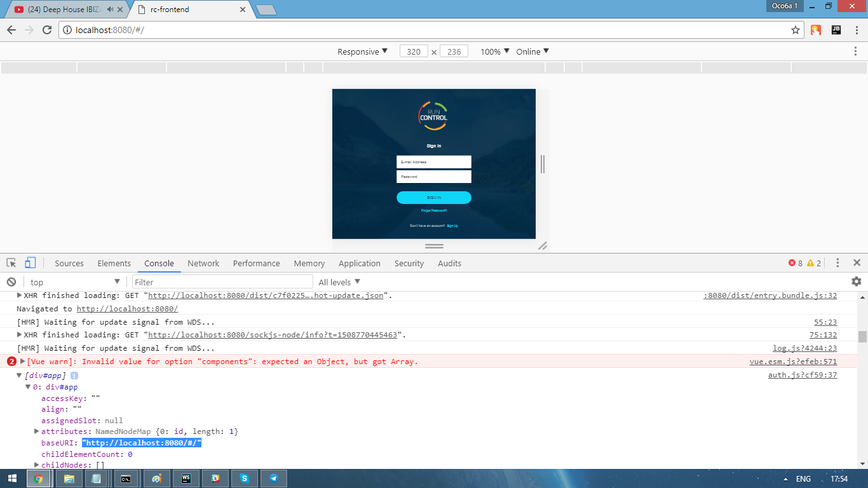Image resolution: width=868 pixels, height=488 pixels.
Task: Toggle the device toolbar icon
Action: (31, 263)
